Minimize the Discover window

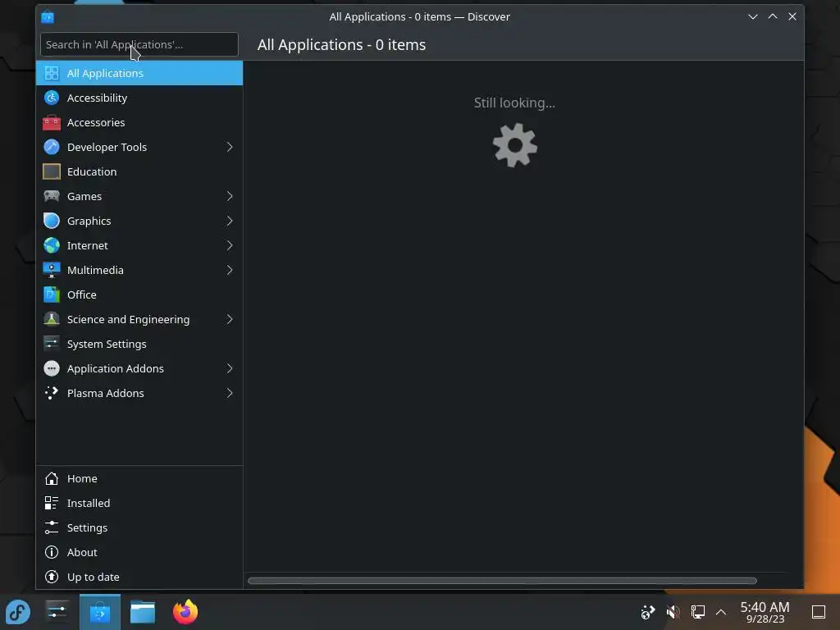coord(753,16)
